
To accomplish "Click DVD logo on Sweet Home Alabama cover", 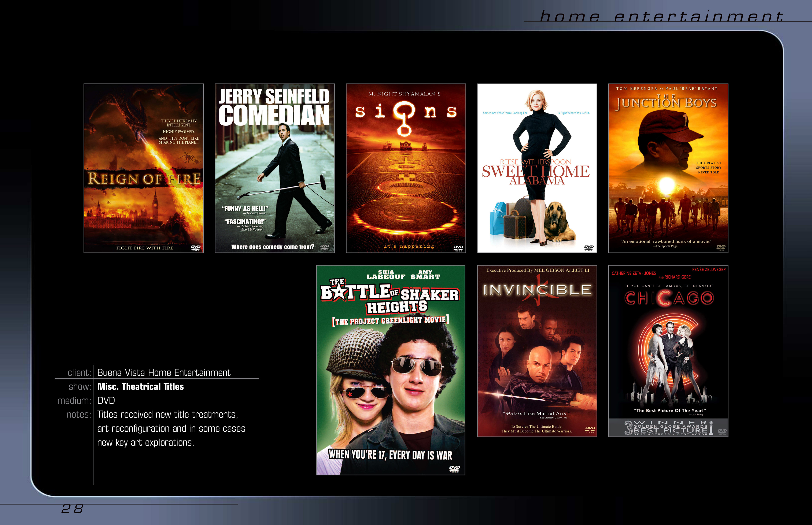I will pos(588,248).
